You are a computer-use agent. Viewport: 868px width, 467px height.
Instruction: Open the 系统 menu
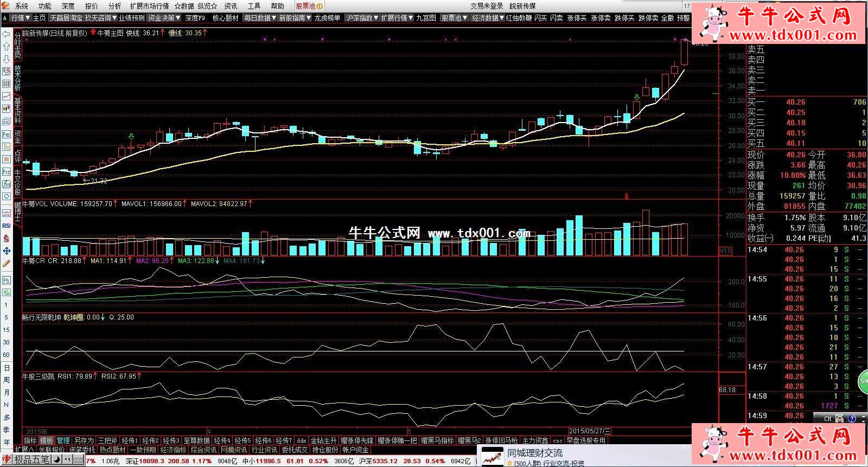(22, 6)
